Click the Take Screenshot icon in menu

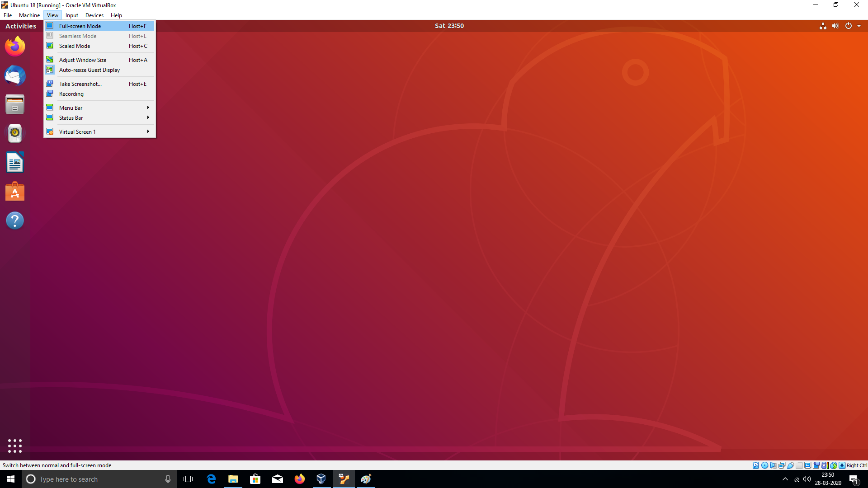click(x=49, y=84)
